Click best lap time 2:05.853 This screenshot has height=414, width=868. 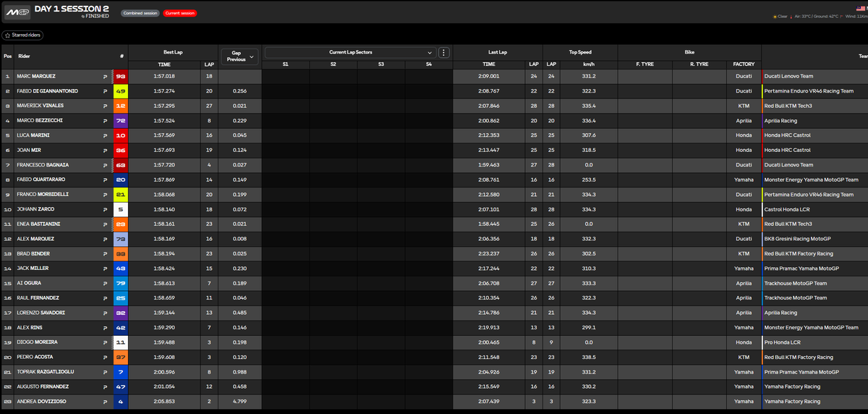coord(164,402)
